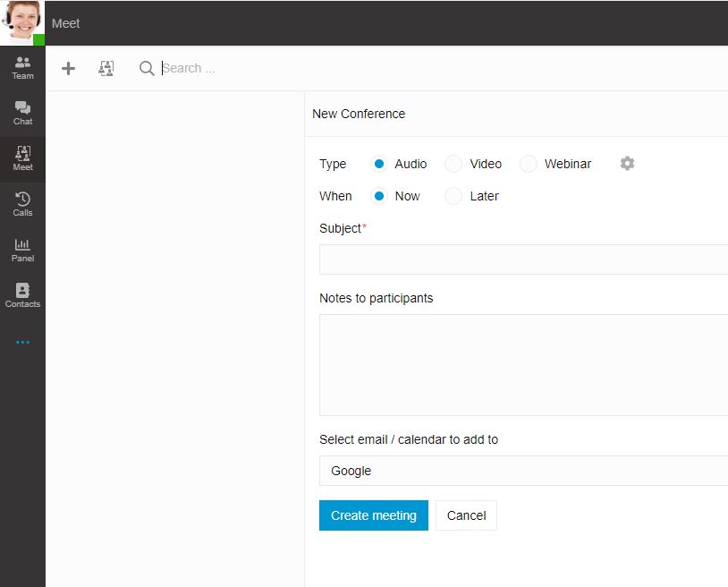Click the Create meeting button
Image resolution: width=728 pixels, height=587 pixels.
click(374, 515)
